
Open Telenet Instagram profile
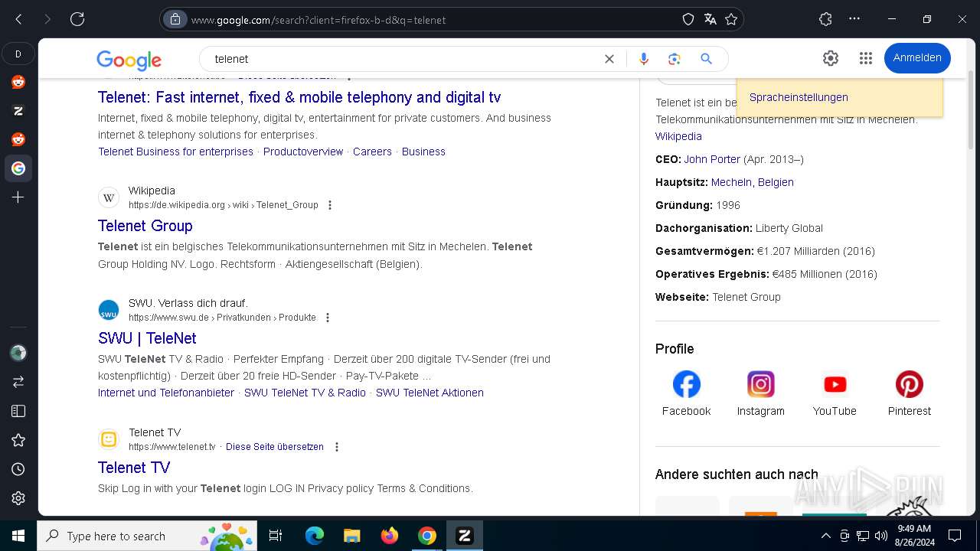(760, 393)
